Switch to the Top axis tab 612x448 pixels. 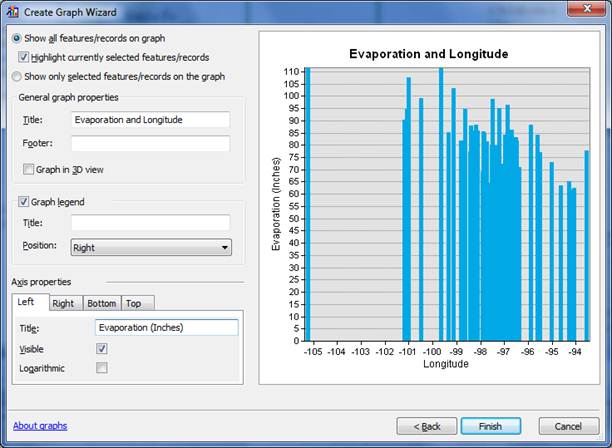point(135,303)
